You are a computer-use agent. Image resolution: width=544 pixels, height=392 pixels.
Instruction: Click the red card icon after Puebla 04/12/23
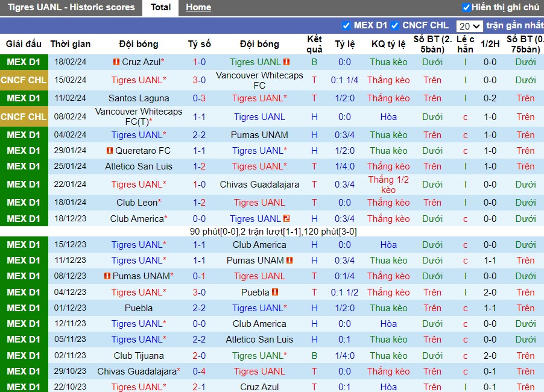click(275, 292)
